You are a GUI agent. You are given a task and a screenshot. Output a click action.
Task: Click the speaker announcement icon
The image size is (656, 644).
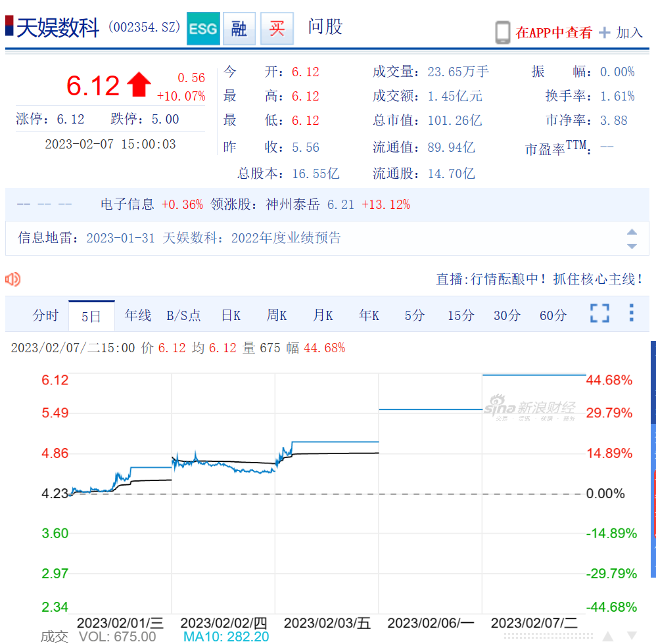click(13, 279)
